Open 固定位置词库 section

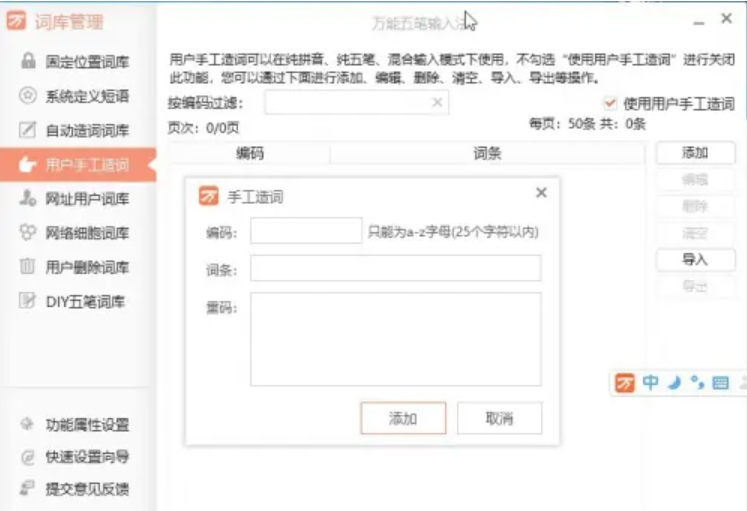78,61
